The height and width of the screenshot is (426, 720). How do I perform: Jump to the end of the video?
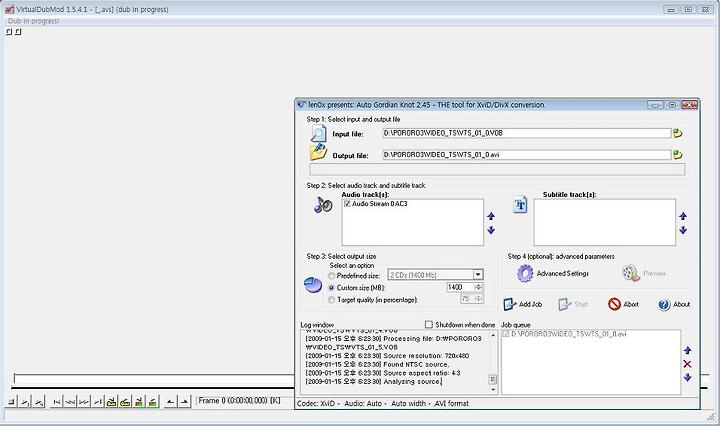click(98, 402)
